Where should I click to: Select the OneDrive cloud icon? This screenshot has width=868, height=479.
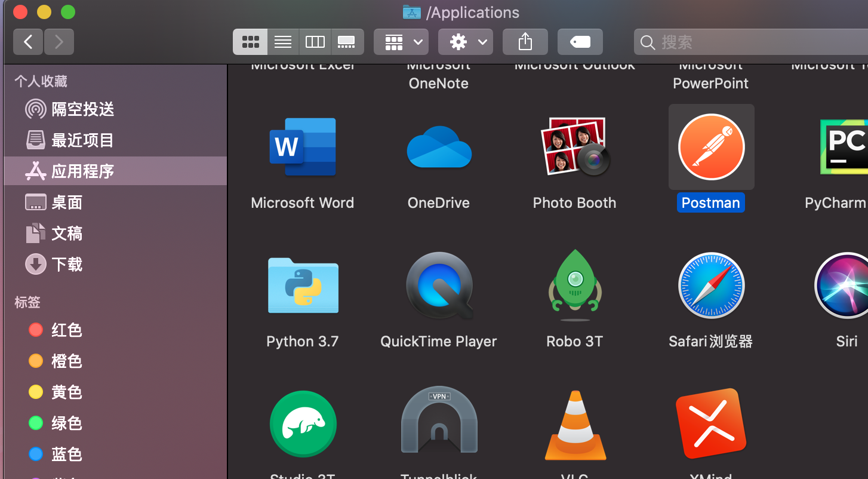tap(439, 148)
